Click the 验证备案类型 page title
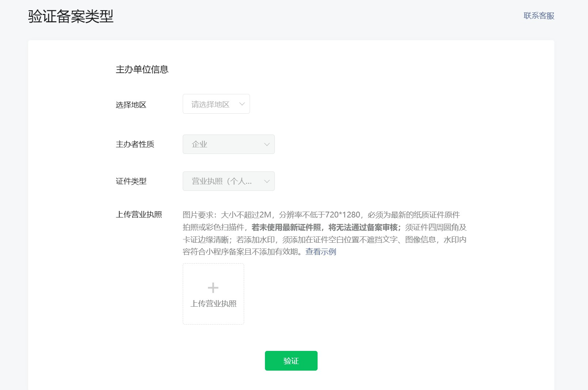Viewport: 588px width, 390px height. coord(71,16)
